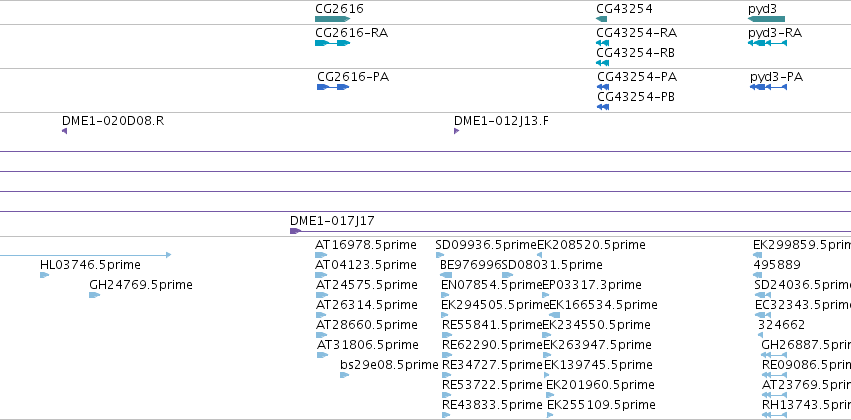
Task: Click EST RH13743.5prime
Action: point(806,405)
